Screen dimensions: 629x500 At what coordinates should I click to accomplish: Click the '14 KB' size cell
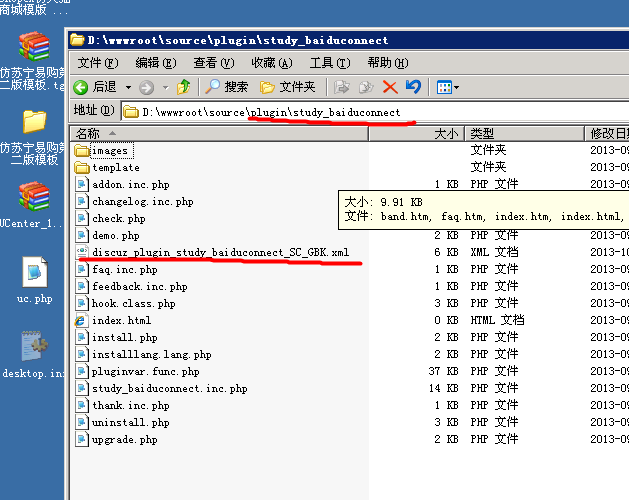pos(443,388)
